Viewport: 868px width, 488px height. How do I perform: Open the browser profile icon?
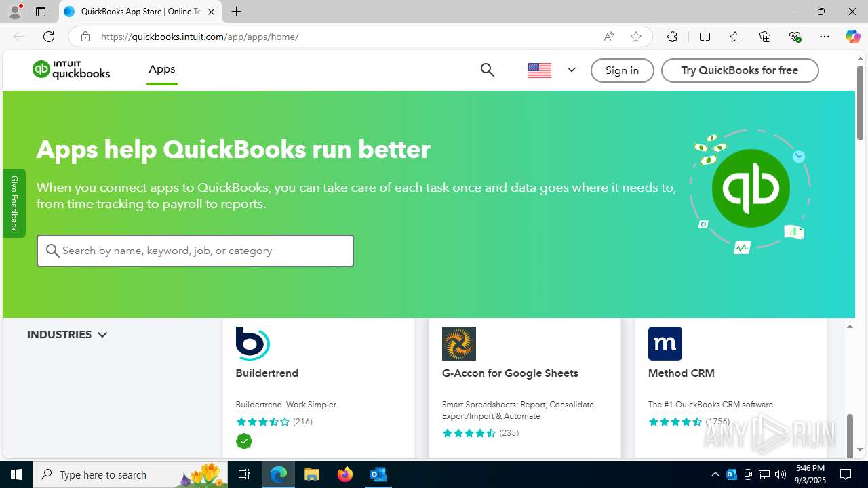15,12
